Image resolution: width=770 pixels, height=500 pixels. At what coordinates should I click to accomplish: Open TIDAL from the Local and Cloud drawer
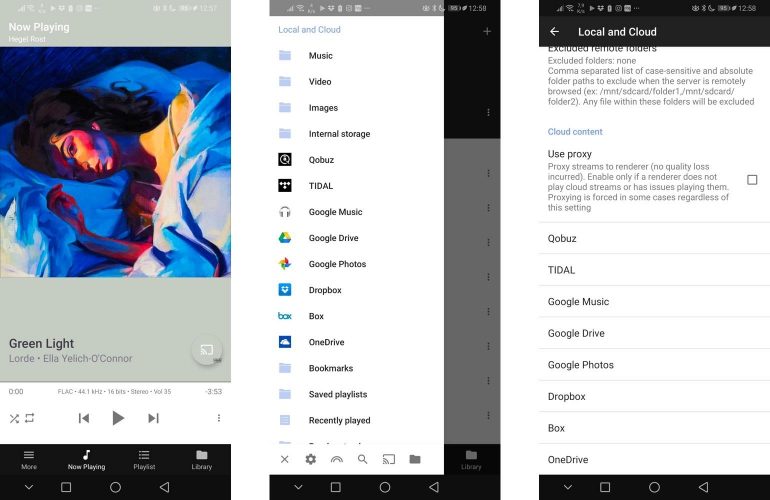[x=320, y=186]
